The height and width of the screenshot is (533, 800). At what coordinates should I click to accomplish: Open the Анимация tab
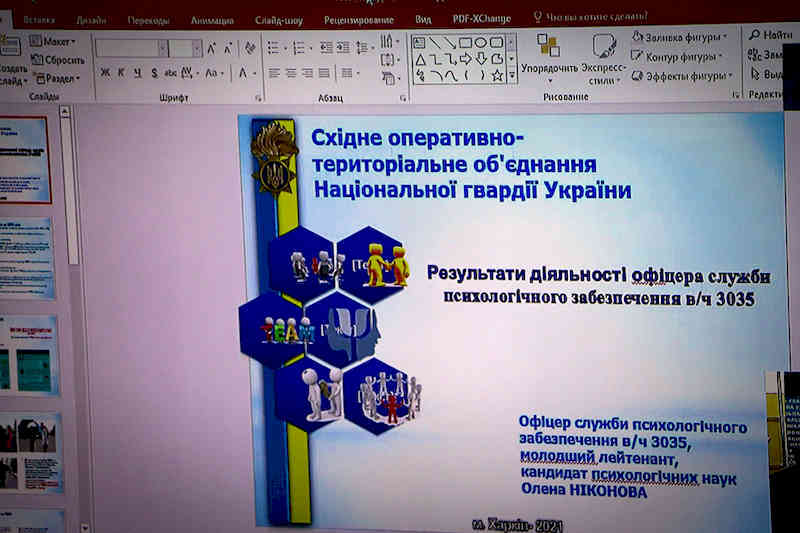pyautogui.click(x=212, y=20)
